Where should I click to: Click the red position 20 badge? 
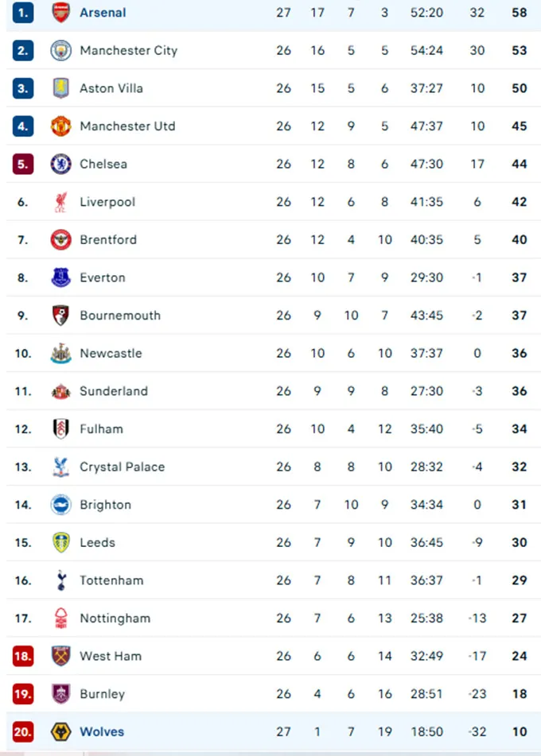[23, 731]
